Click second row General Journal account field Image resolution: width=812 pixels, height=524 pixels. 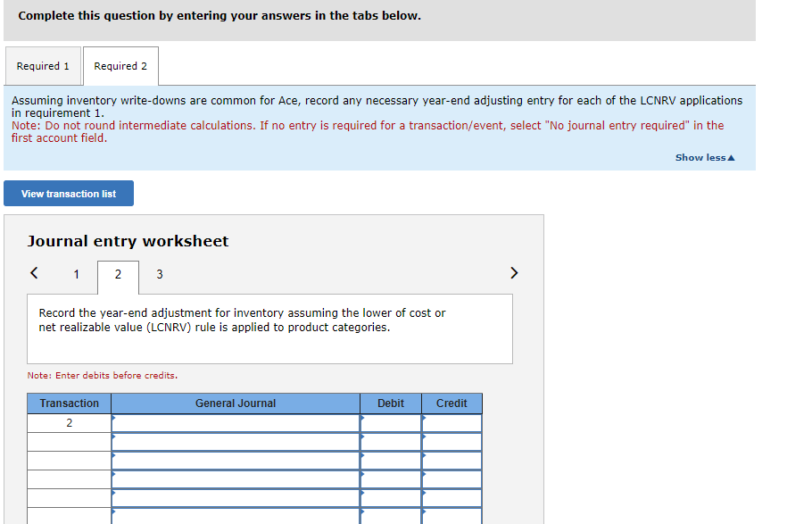tap(236, 442)
